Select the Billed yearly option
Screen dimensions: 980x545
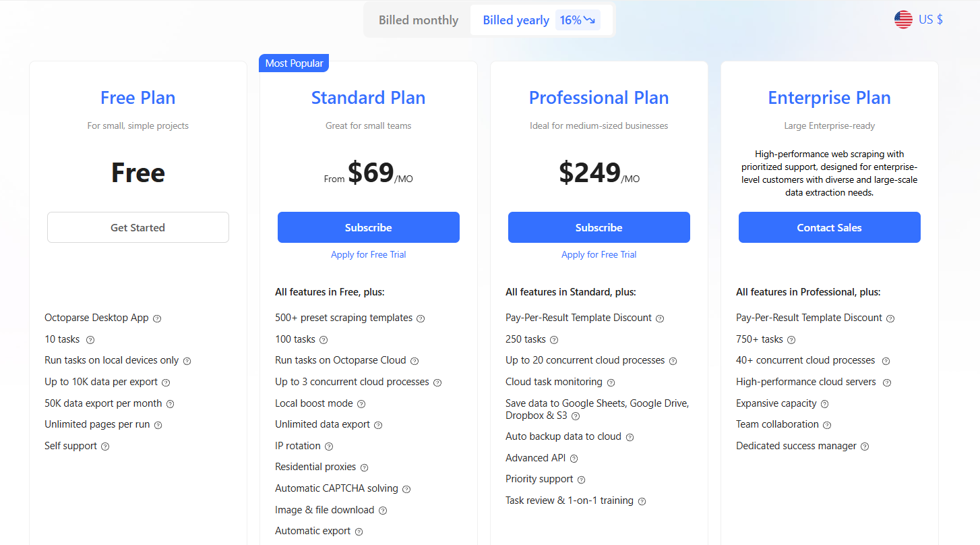(516, 20)
